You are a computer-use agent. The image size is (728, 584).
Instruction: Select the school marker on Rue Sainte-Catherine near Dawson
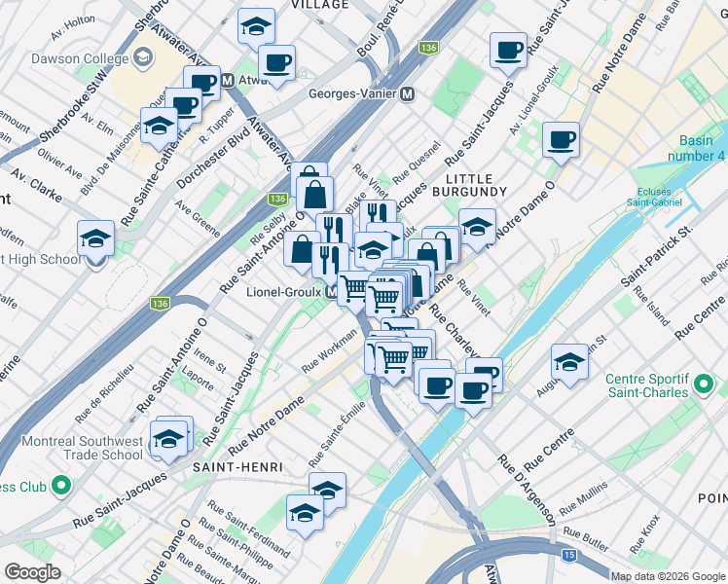160,126
